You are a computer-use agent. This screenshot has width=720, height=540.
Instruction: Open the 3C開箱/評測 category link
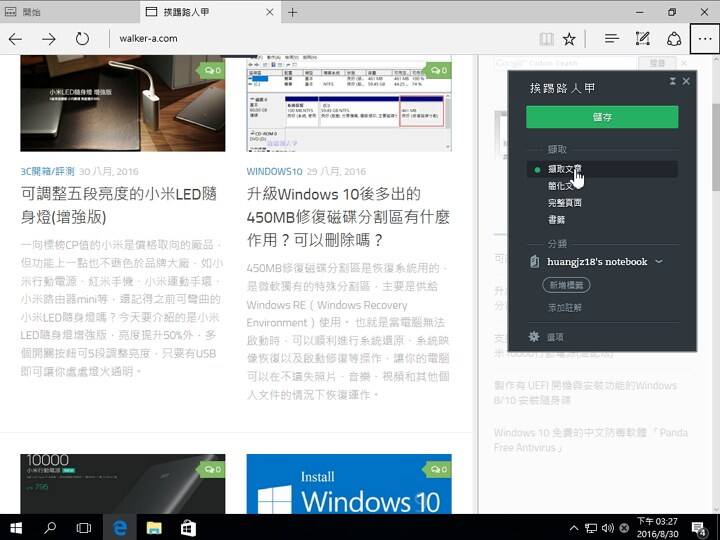pos(47,171)
